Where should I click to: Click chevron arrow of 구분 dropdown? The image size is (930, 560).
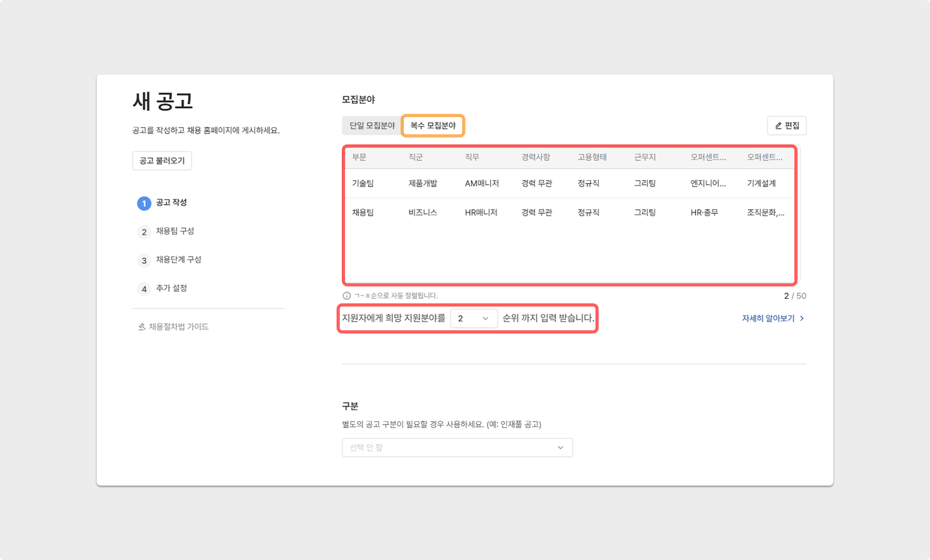pos(560,447)
